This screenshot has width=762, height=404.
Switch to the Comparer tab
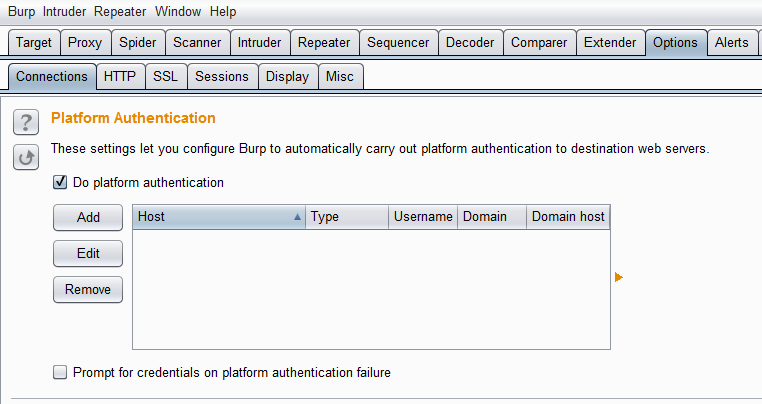[x=539, y=43]
